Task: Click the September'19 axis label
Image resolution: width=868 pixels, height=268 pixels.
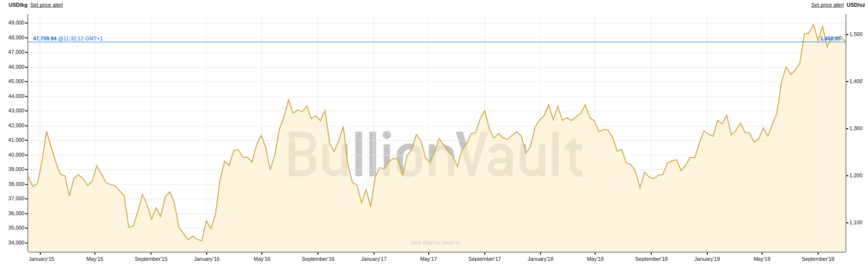Action: click(818, 259)
